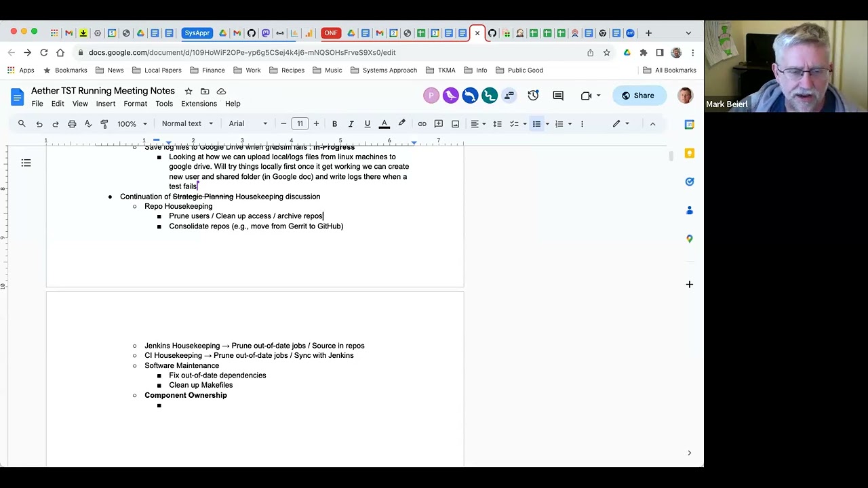Show the document outline sidebar
The image size is (868, 488).
pos(26,163)
